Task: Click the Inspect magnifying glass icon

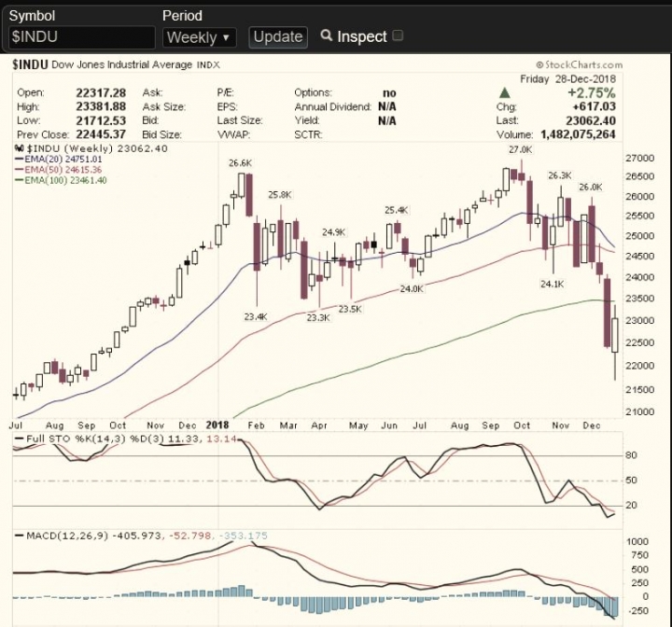Action: 326,35
